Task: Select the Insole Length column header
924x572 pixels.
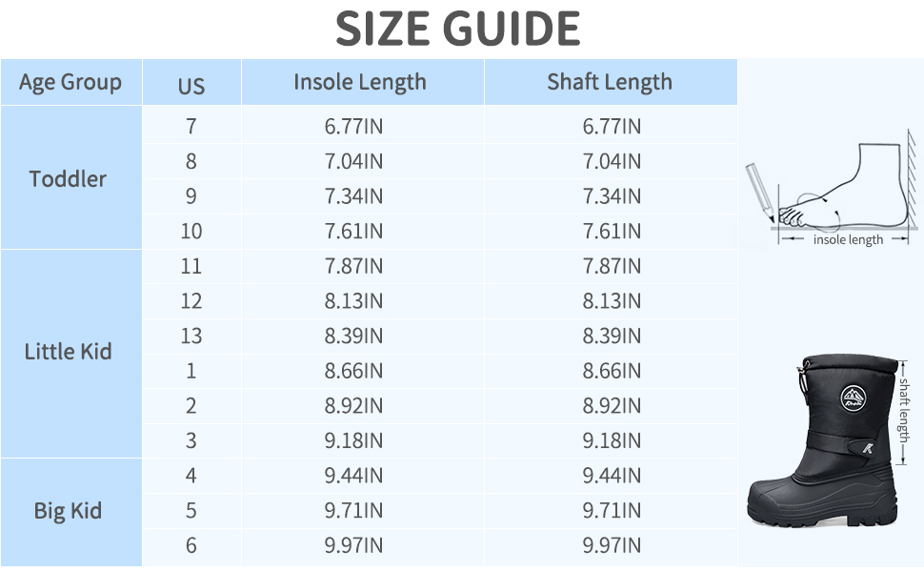Action: pyautogui.click(x=360, y=82)
